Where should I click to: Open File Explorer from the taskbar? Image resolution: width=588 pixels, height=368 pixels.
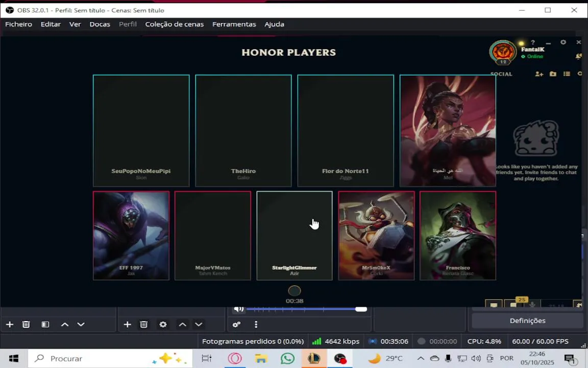[x=261, y=359]
